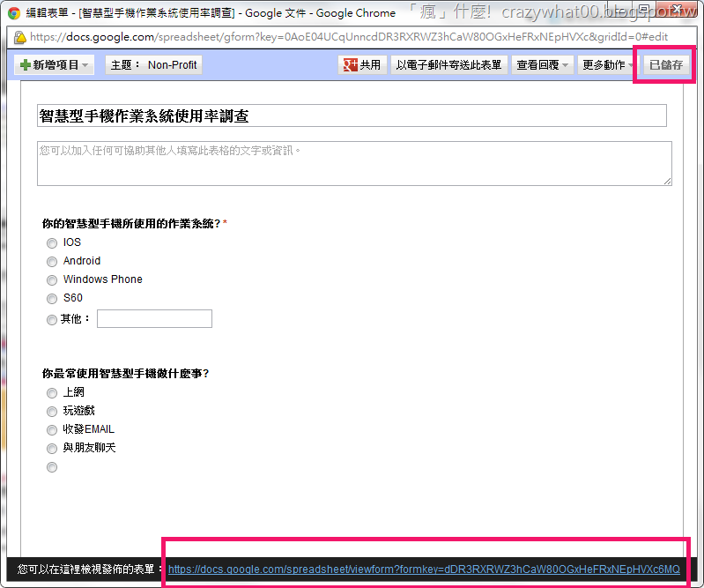This screenshot has width=704, height=588.
Task: Click the security lock icon in address bar
Action: pyautogui.click(x=19, y=37)
